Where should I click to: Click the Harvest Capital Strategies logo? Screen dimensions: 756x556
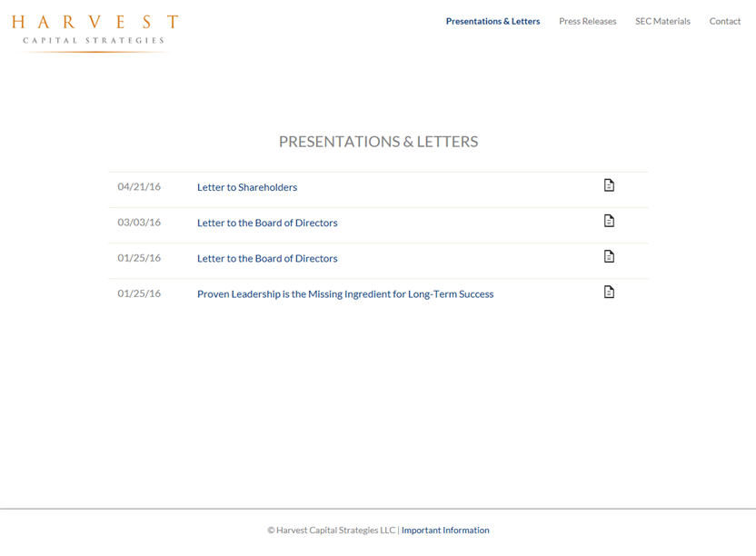(94, 31)
